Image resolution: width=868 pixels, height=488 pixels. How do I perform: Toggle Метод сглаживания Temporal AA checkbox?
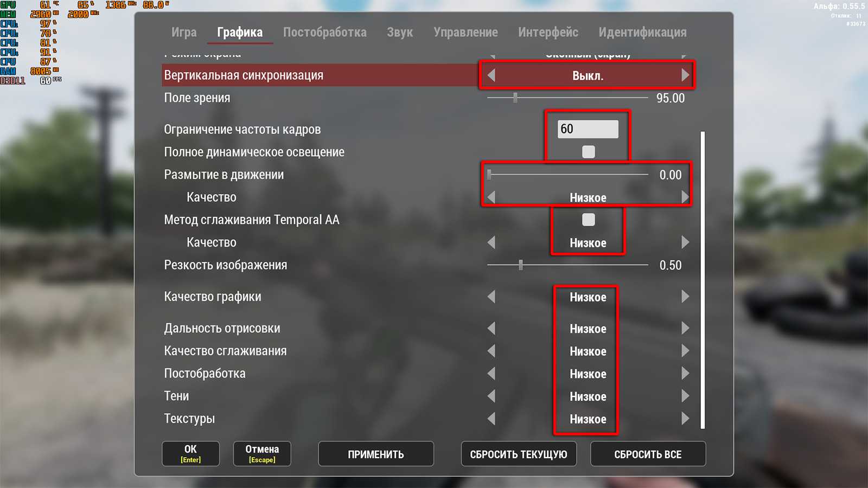tap(588, 220)
